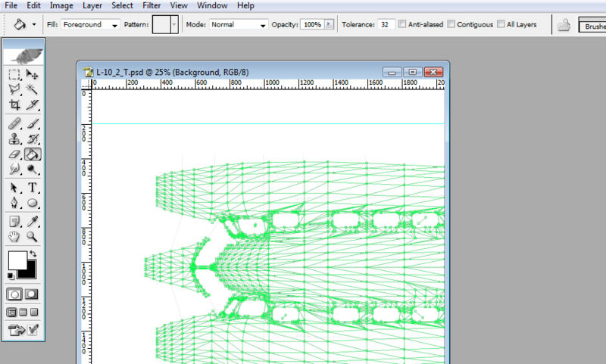This screenshot has height=364, width=606.
Task: Click the foreground white color swatch
Action: [x=17, y=260]
